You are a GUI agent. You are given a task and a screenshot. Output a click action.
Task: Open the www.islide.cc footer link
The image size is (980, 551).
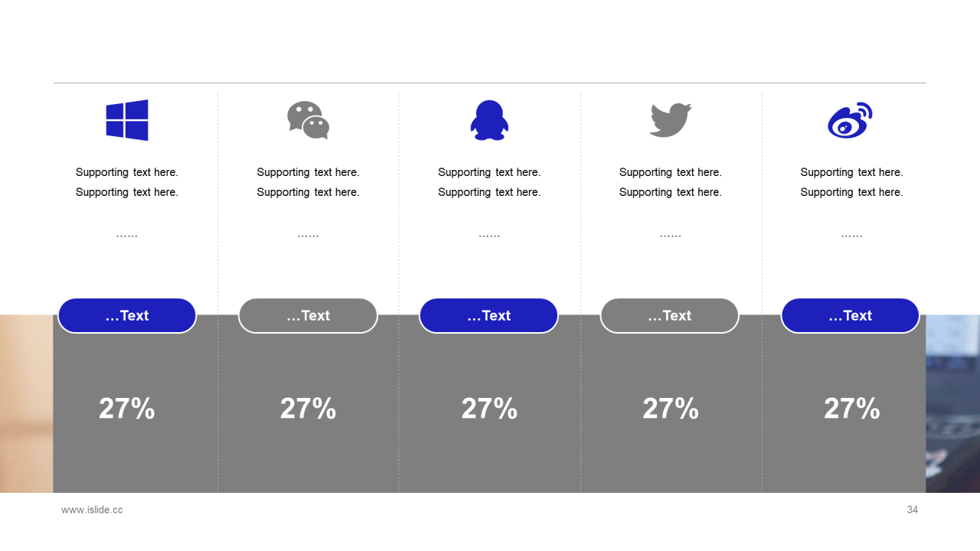pos(92,510)
